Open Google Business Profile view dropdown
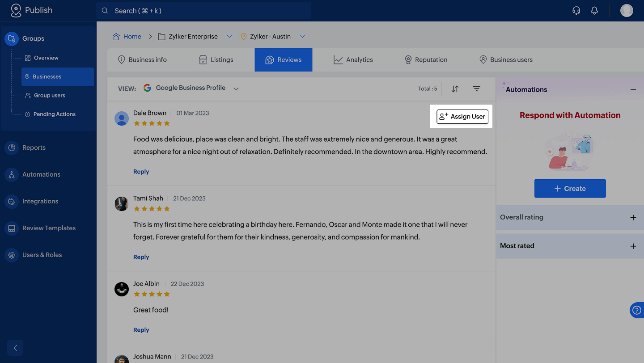This screenshot has height=363, width=644. coord(236,89)
